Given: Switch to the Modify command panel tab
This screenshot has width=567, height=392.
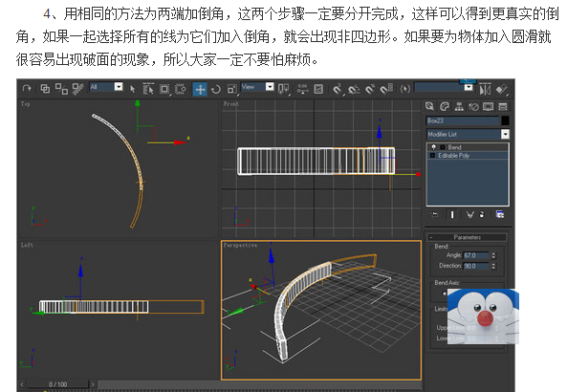Looking at the screenshot, I should point(445,106).
